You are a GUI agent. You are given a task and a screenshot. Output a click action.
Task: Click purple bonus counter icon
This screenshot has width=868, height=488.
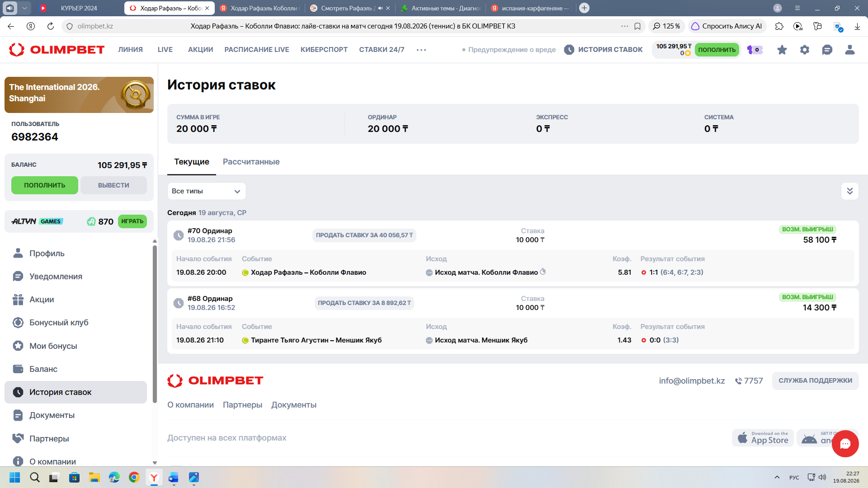[x=755, y=50]
